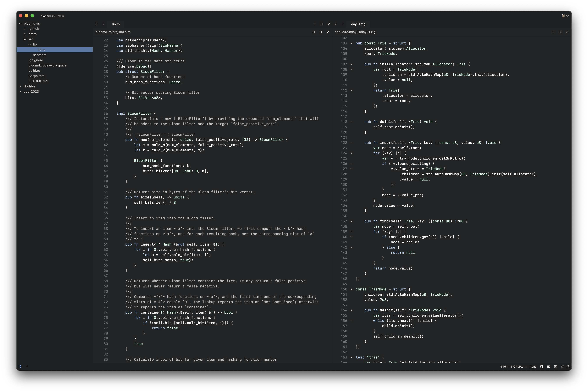Click the split pane icon in the left editor
The width and height of the screenshot is (588, 392).
coord(322,24)
